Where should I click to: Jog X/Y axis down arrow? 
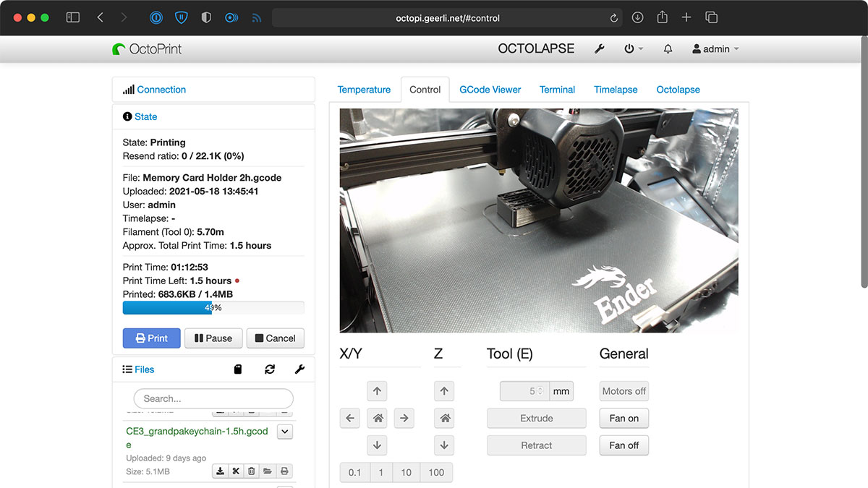[377, 445]
